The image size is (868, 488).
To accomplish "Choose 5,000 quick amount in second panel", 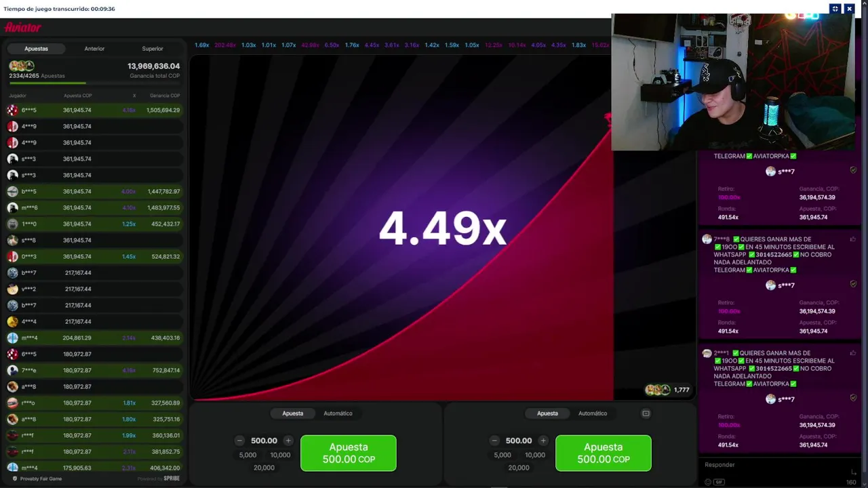I will click(x=502, y=455).
